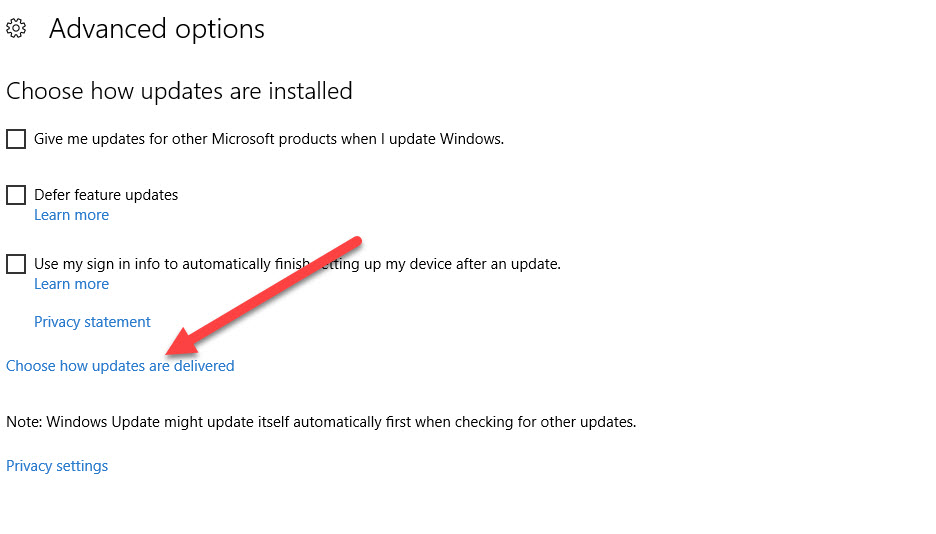The width and height of the screenshot is (936, 534).
Task: Open Learn more under Defer feature updates
Action: [x=71, y=215]
